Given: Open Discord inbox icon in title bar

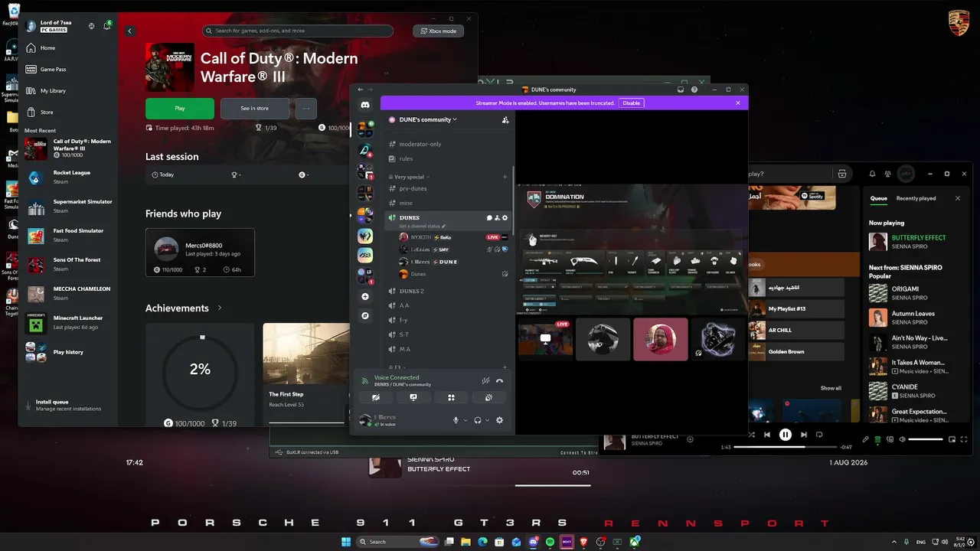Looking at the screenshot, I should click(x=680, y=90).
